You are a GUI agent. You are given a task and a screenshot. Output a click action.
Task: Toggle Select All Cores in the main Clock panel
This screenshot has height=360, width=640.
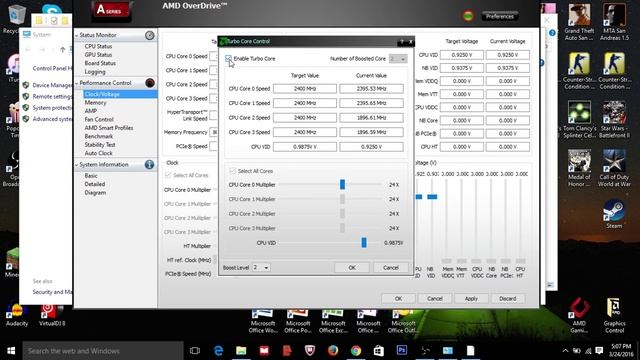168,175
